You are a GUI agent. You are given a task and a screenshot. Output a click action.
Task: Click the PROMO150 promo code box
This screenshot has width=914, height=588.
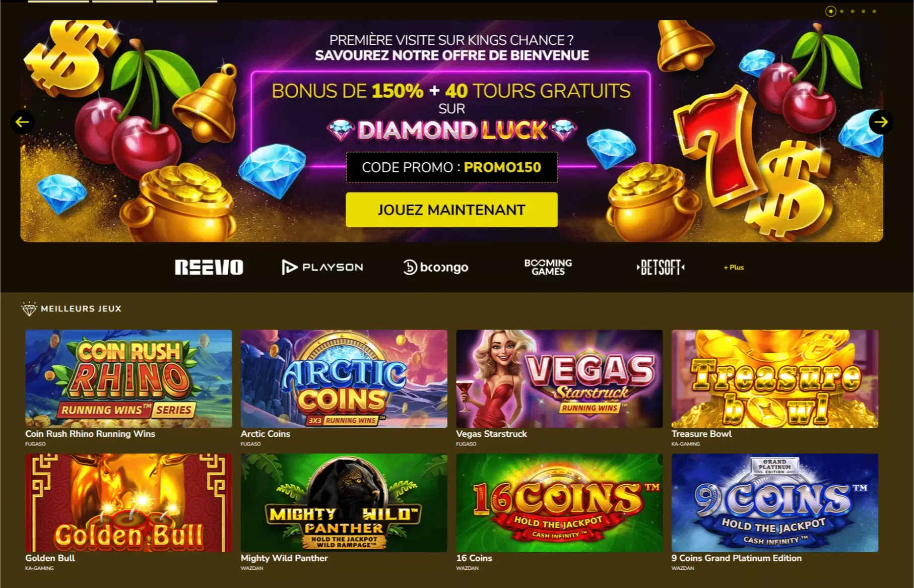(451, 167)
